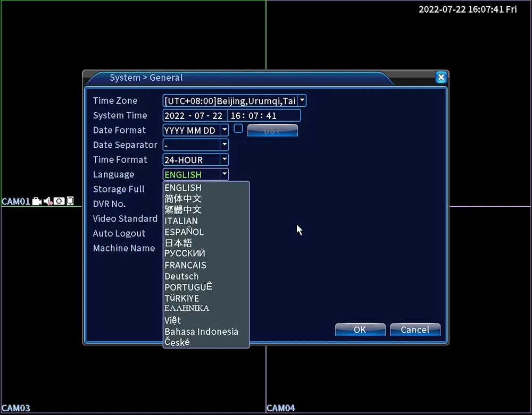Expand the Date Format dropdown
Image resolution: width=532 pixels, height=415 pixels.
click(x=225, y=130)
